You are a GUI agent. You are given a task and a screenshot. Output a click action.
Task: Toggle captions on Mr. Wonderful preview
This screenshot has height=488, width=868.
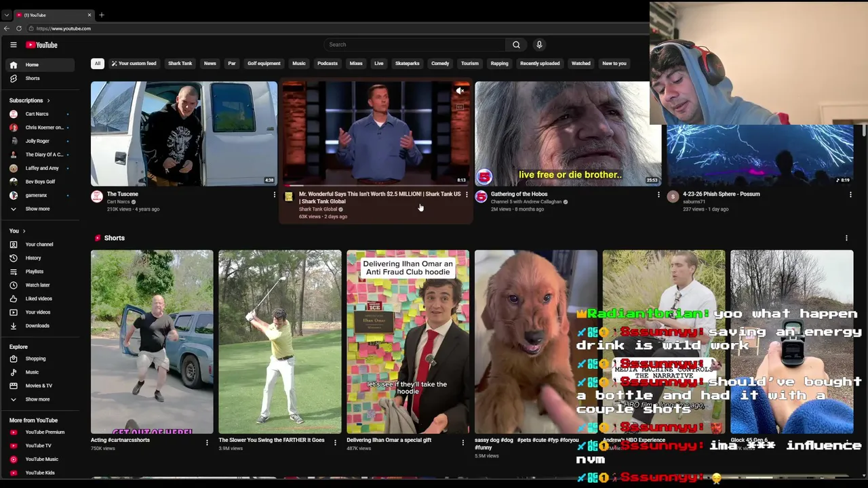click(460, 106)
